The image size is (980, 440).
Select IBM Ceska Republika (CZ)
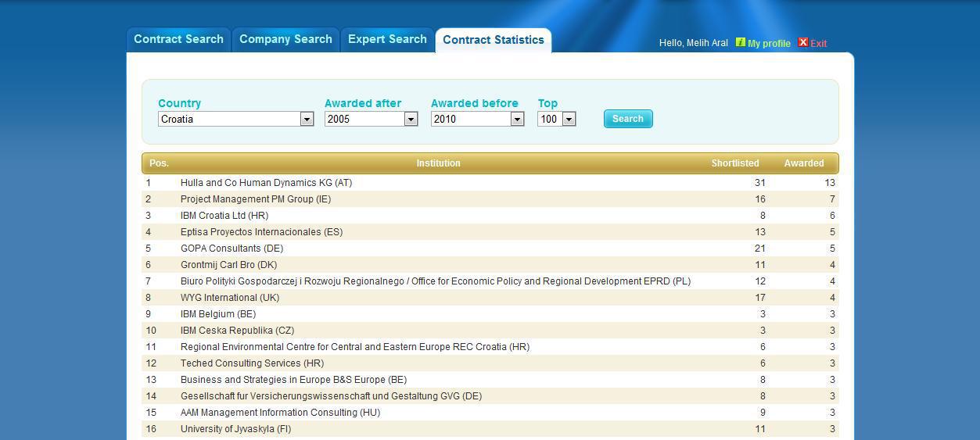pos(238,331)
